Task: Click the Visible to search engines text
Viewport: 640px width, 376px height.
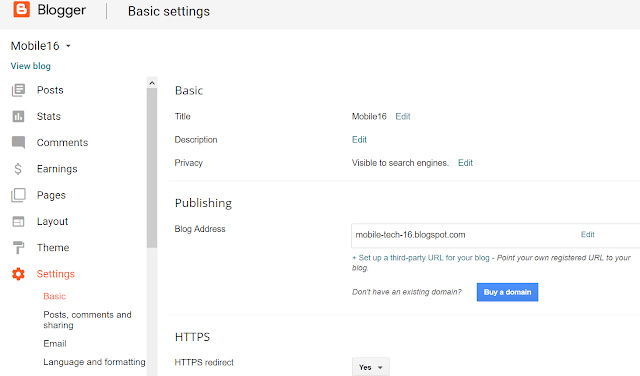Action: [400, 163]
